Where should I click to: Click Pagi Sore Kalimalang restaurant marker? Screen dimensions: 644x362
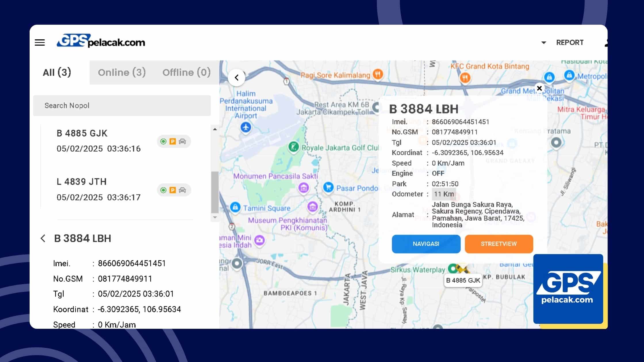click(x=378, y=75)
